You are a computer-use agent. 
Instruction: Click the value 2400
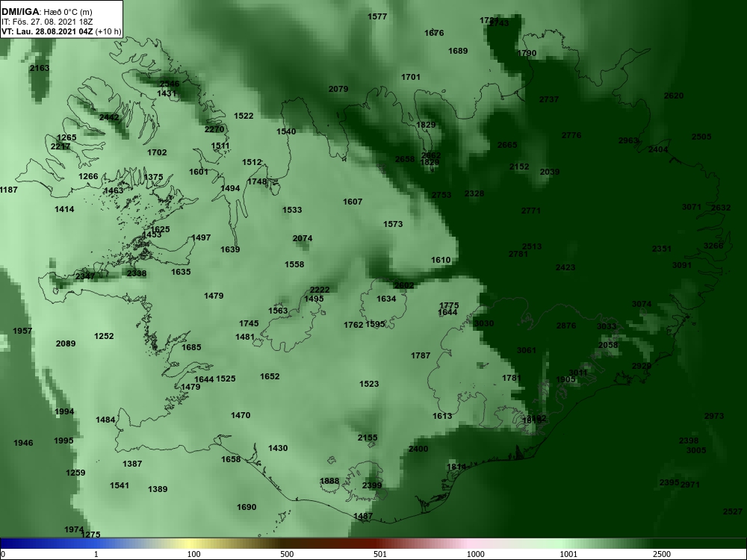tap(418, 449)
